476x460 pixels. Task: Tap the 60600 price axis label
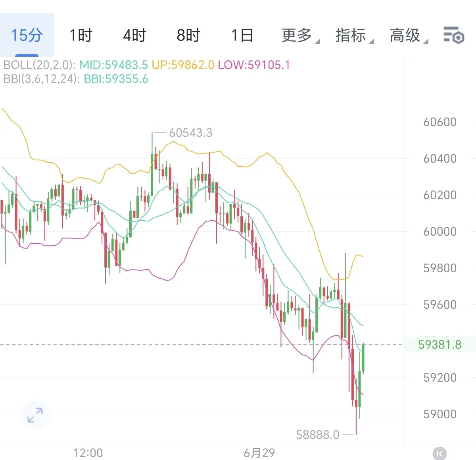coord(440,122)
